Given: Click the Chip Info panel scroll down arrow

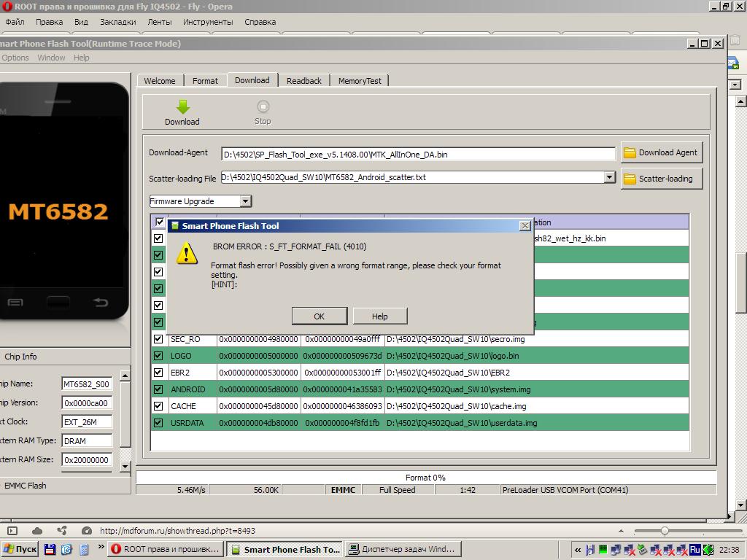Looking at the screenshot, I should [x=125, y=467].
